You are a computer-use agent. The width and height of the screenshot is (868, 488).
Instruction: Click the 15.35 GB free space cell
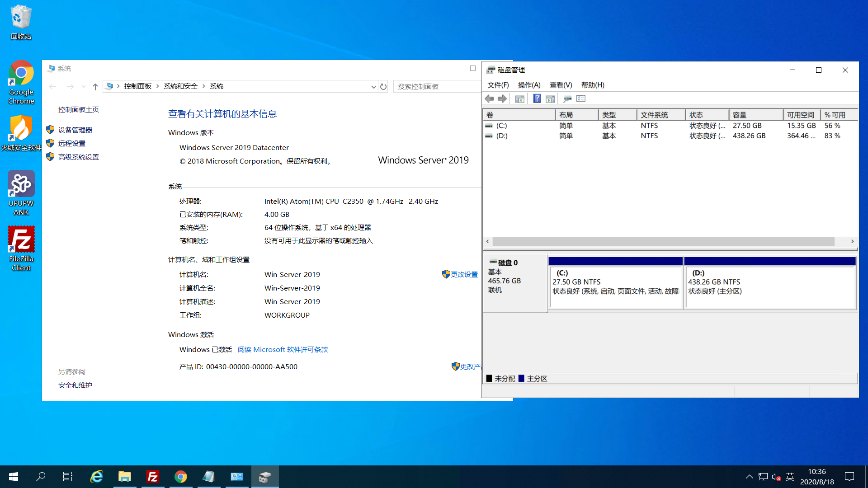[x=802, y=126]
